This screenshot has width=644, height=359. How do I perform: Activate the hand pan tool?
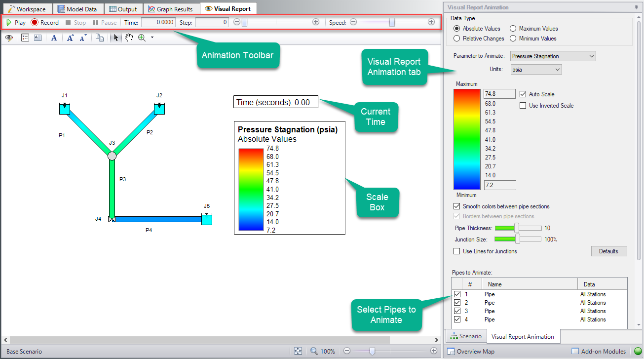pyautogui.click(x=129, y=38)
